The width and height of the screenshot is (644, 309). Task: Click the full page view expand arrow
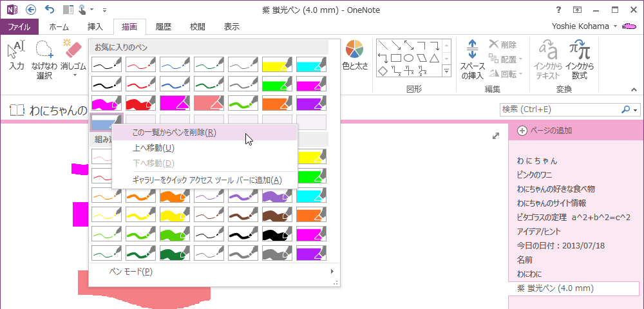pos(496,136)
